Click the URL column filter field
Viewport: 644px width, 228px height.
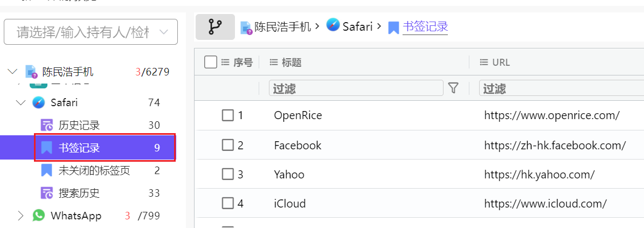click(x=560, y=88)
